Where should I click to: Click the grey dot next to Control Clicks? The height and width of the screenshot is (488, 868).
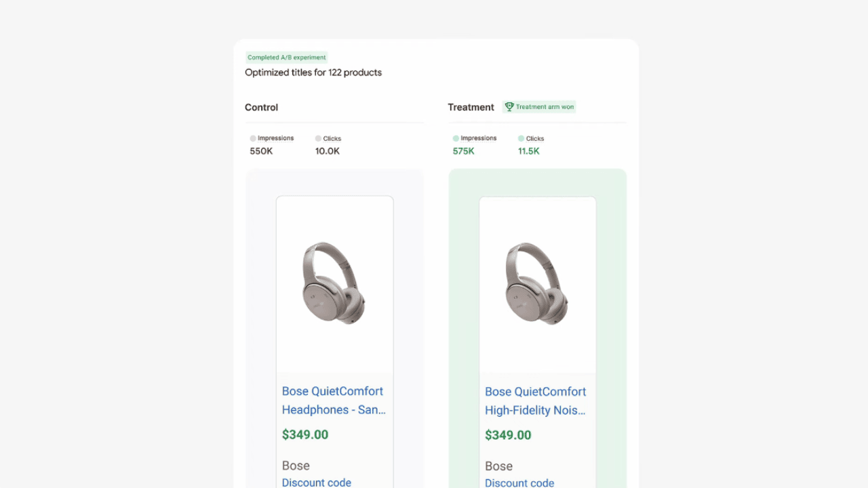click(x=318, y=138)
